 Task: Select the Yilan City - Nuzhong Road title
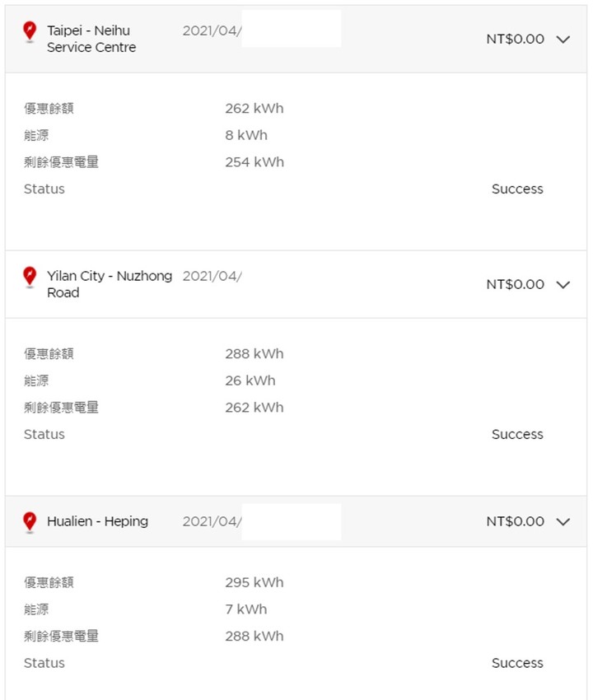pos(109,284)
